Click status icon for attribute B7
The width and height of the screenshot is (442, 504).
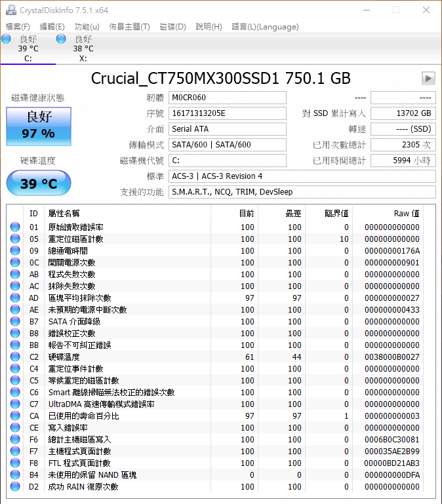pos(15,321)
